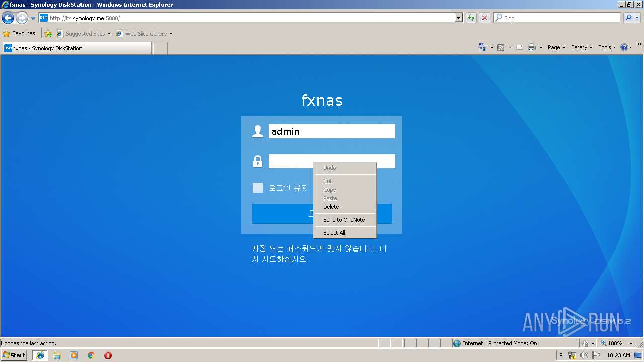The width and height of the screenshot is (644, 362).
Task: Open the Page menu
Action: click(556, 47)
